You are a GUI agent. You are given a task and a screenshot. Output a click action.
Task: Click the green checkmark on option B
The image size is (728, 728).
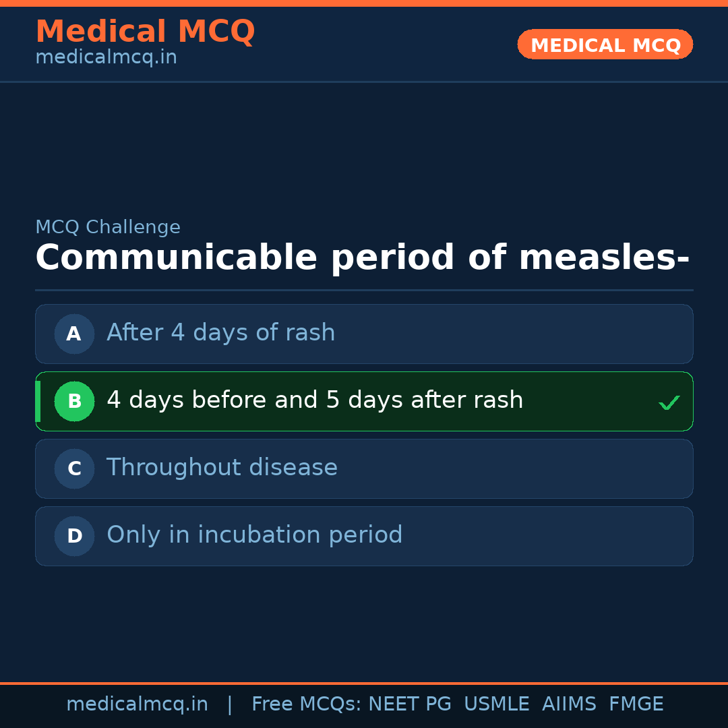coord(669,403)
